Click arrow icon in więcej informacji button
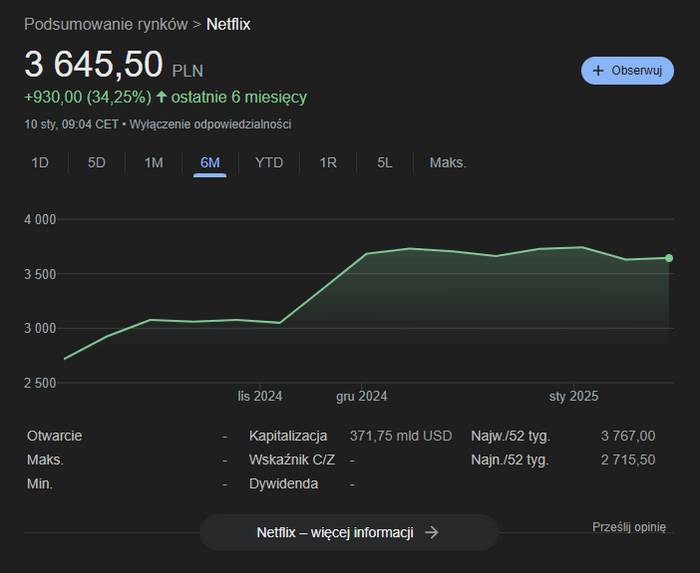Screen dimensions: 700x573 pos(431,532)
